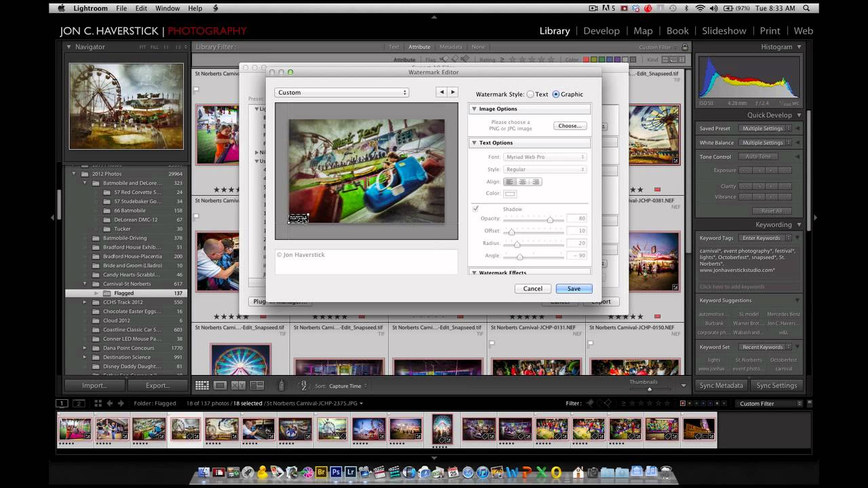This screenshot has width=868, height=488.
Task: Go back using filmstrip left arrow
Action: point(110,403)
